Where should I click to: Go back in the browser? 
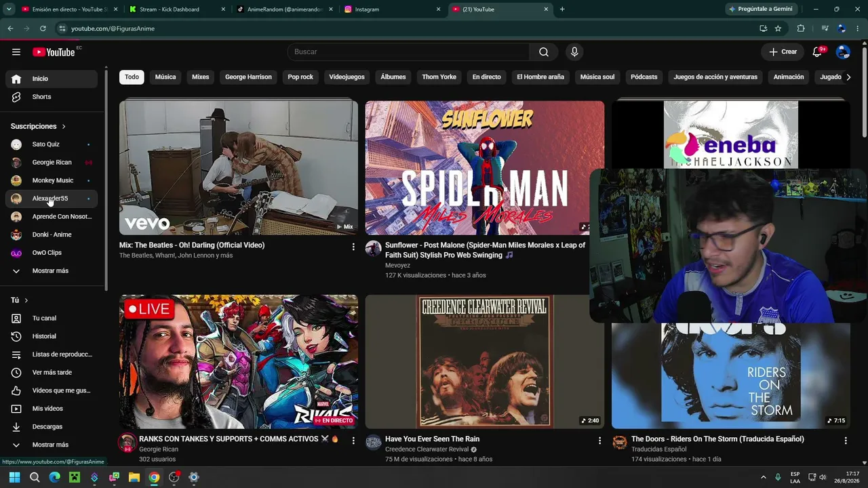(x=10, y=28)
